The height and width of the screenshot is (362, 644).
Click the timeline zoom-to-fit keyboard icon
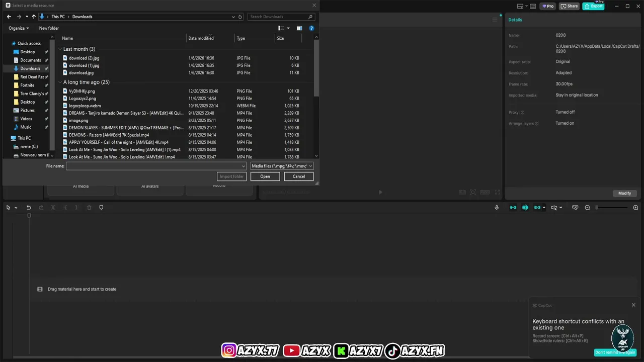(x=575, y=208)
